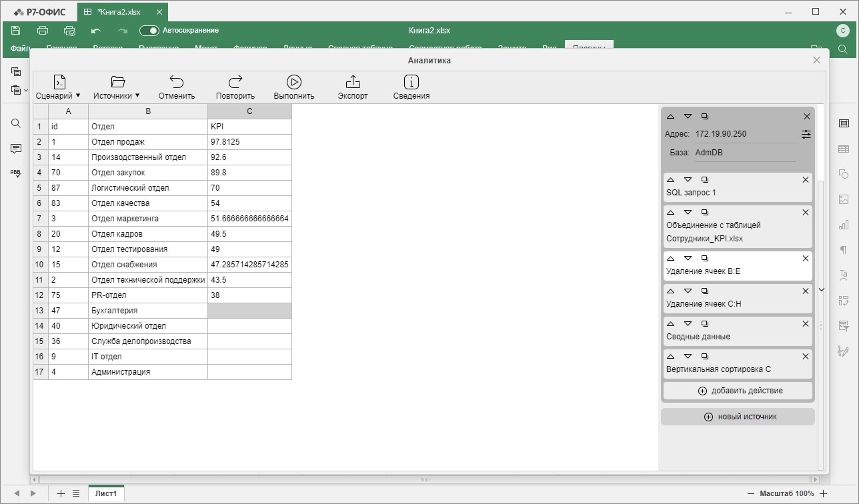
Task: Move data source block up
Action: point(670,116)
